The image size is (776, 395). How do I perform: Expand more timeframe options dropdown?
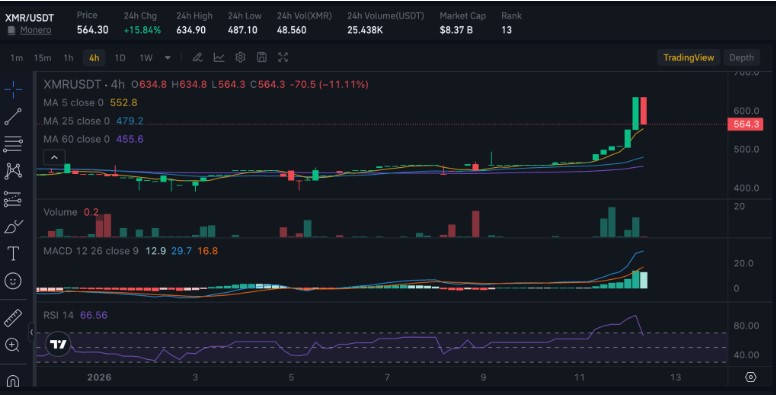[x=168, y=58]
